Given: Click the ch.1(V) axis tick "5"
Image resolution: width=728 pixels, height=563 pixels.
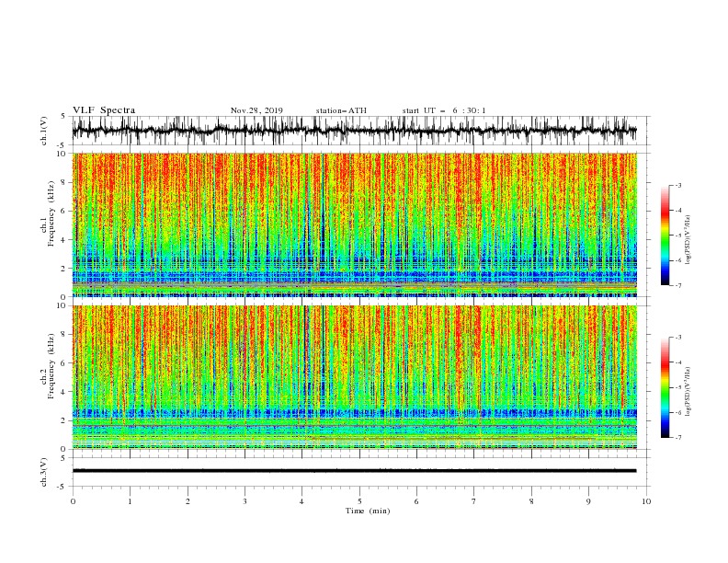Looking at the screenshot, I should [63, 117].
